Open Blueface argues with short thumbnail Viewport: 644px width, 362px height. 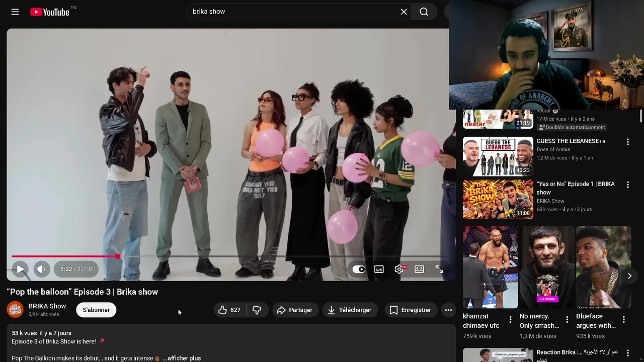pos(603,267)
